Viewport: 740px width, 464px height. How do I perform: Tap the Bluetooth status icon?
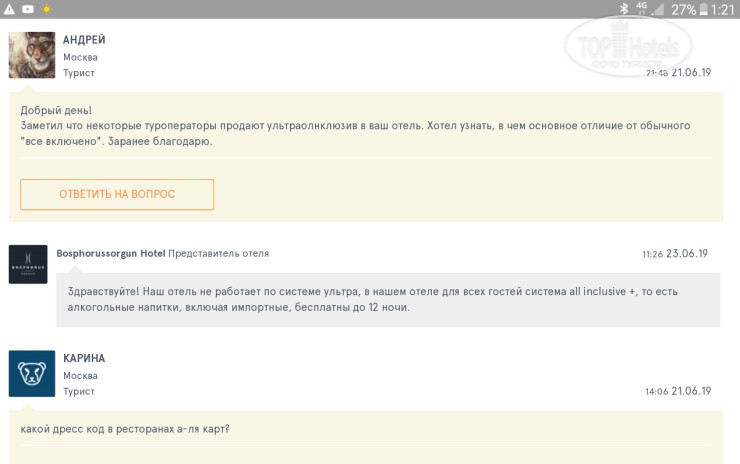(624, 8)
